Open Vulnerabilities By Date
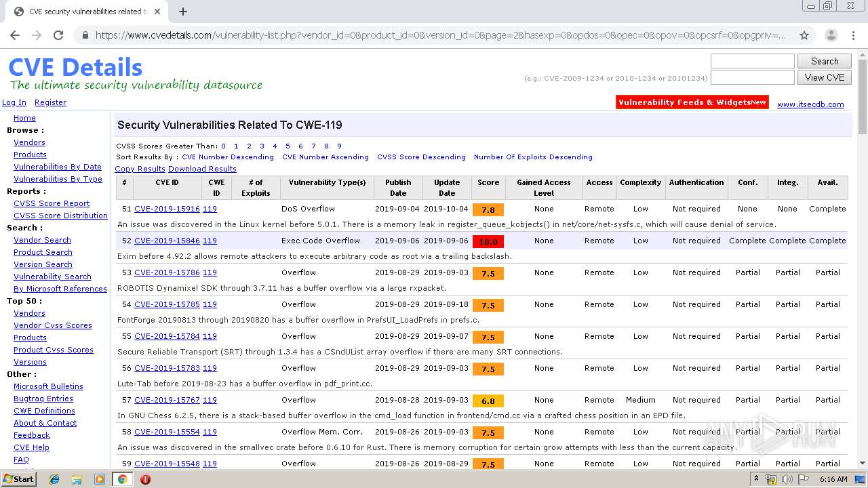868x488 pixels. (58, 167)
